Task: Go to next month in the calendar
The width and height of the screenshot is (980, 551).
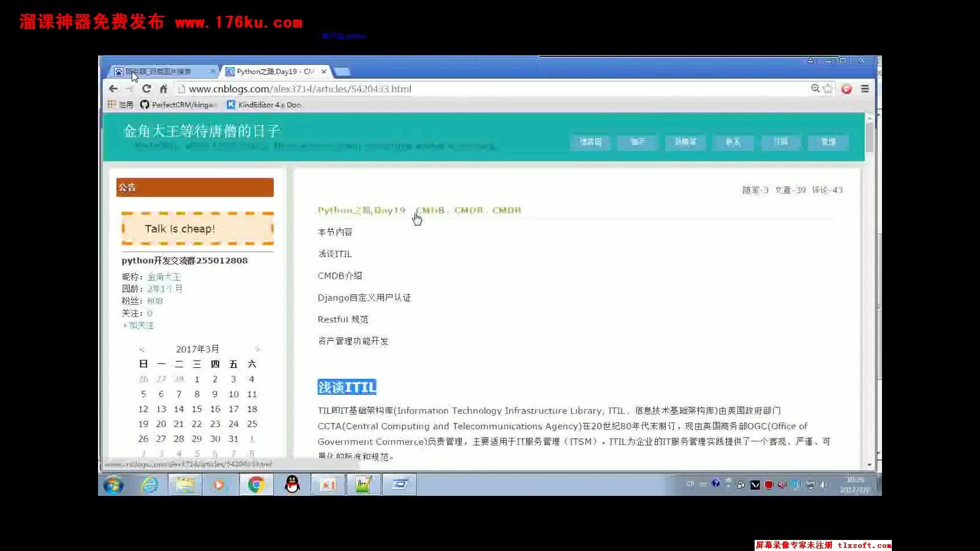Action: pyautogui.click(x=257, y=349)
